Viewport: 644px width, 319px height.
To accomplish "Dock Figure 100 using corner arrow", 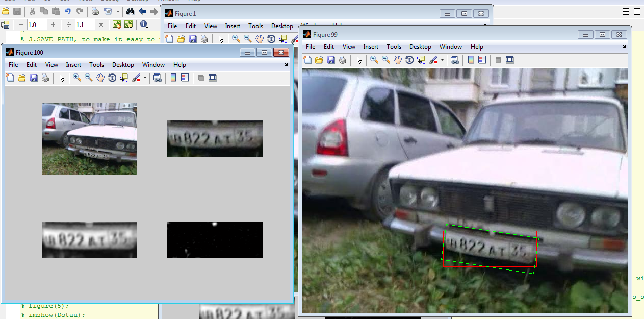I will 286,65.
